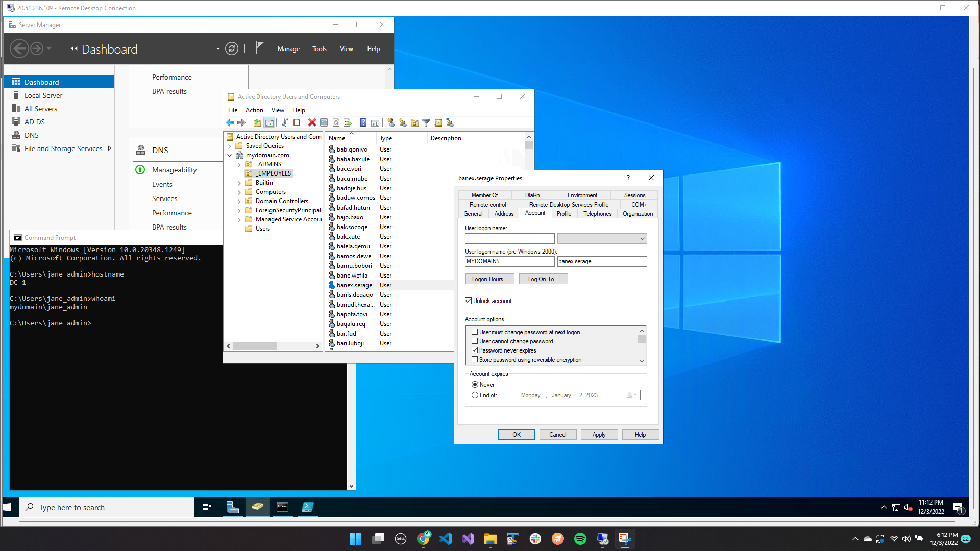Click the Server Manager notifications flag icon
980x551 pixels.
pyautogui.click(x=259, y=48)
